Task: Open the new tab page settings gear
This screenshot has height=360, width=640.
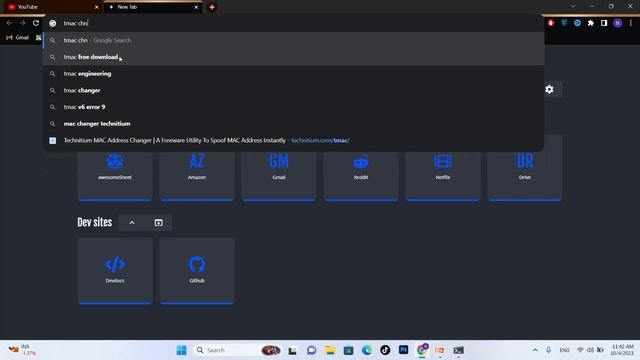Action: click(549, 89)
